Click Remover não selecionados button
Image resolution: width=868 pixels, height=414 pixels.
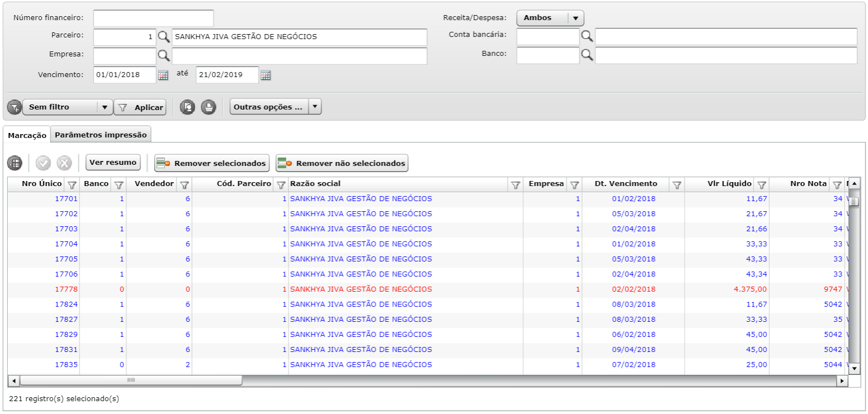point(342,163)
